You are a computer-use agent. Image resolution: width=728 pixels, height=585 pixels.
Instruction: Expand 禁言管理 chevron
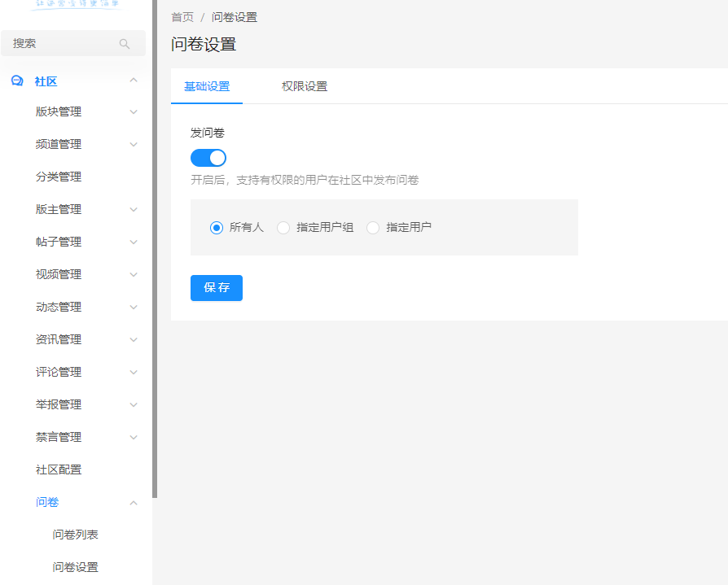(134, 437)
